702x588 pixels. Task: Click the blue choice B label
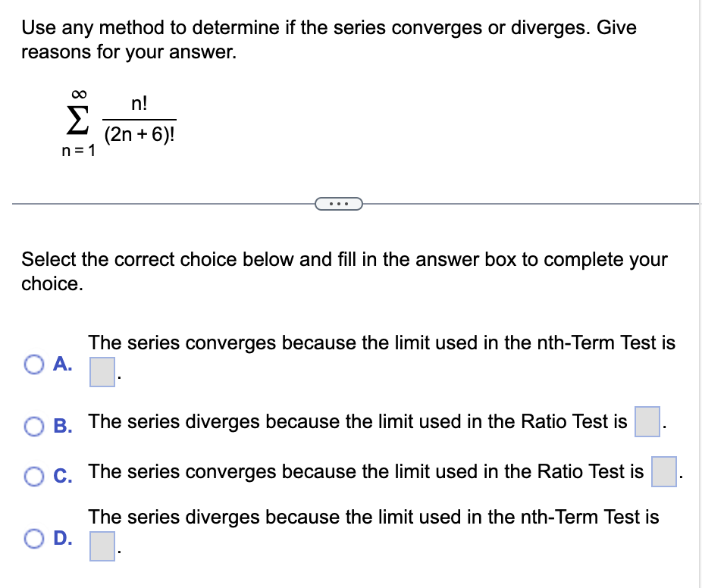[64, 427]
